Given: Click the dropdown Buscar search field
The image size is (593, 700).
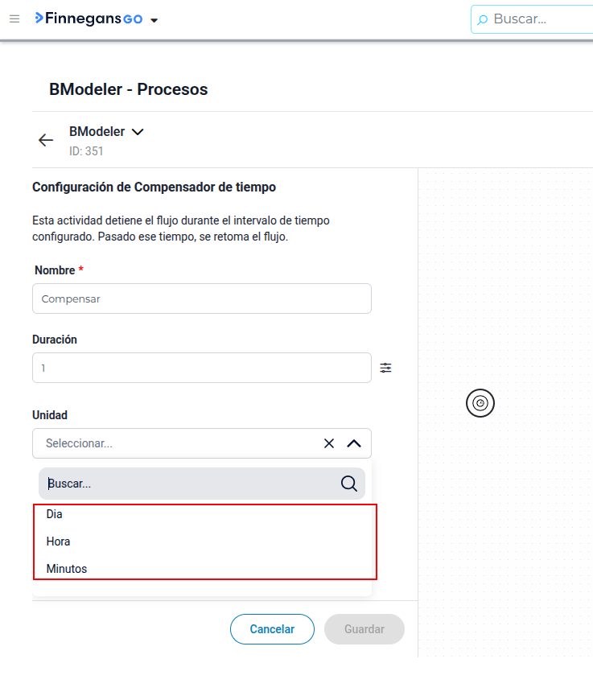Looking at the screenshot, I should [202, 484].
